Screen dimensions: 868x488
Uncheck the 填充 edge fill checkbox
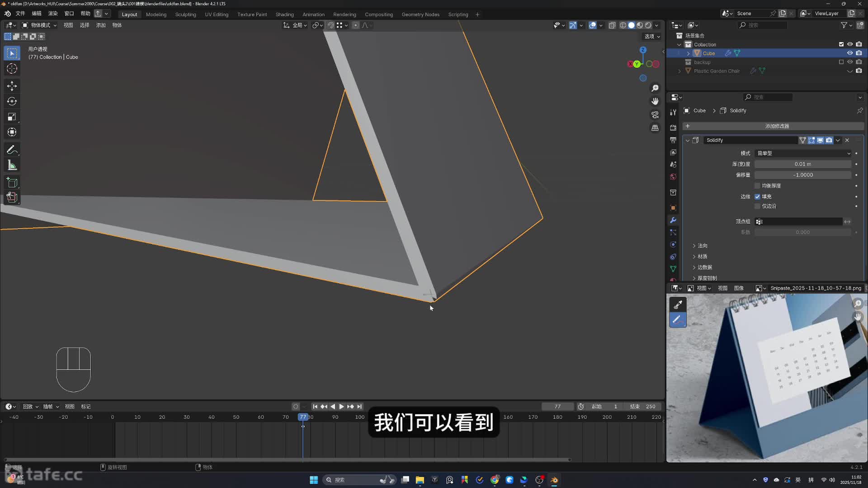pyautogui.click(x=757, y=197)
